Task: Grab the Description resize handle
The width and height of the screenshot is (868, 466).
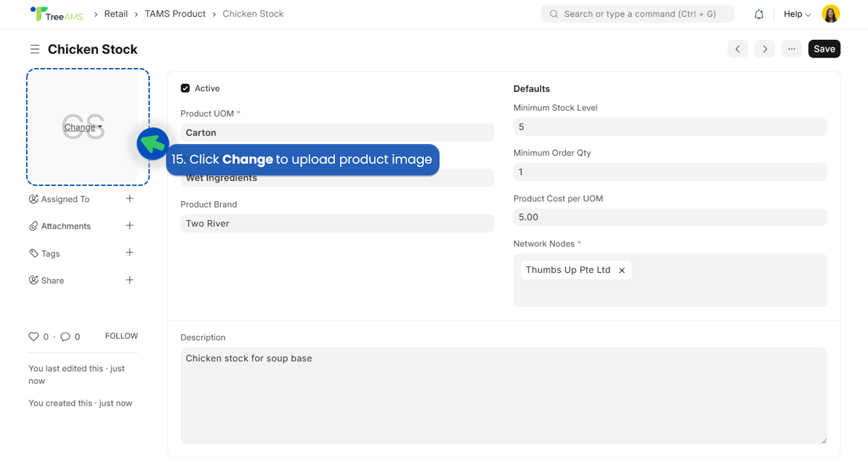Action: pyautogui.click(x=823, y=440)
